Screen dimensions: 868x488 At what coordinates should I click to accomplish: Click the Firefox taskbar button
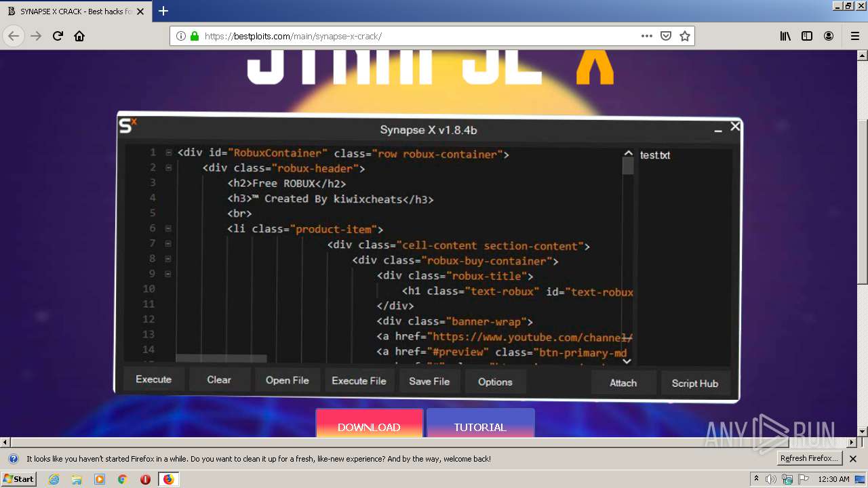[168, 479]
